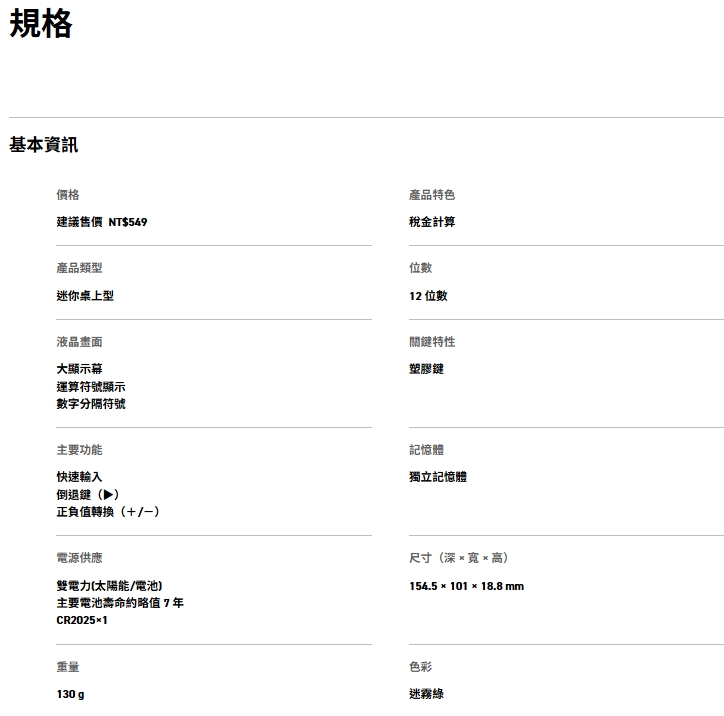This screenshot has width=724, height=716.
Task: Select the 獨立記憶體 memory value
Action: 438,477
